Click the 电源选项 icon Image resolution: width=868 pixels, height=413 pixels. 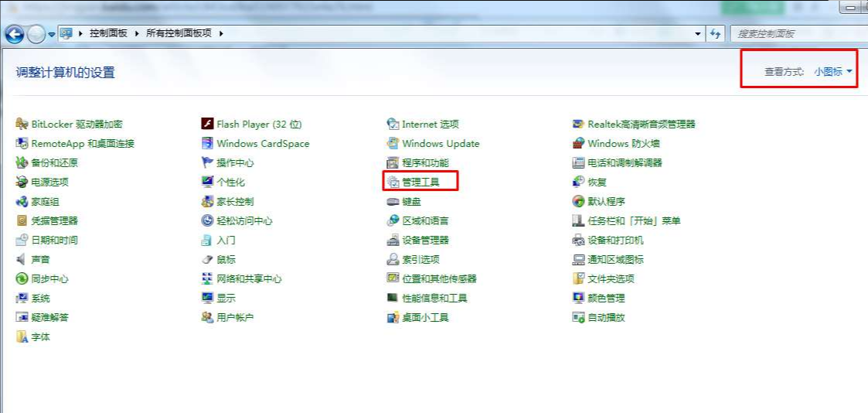(22, 183)
